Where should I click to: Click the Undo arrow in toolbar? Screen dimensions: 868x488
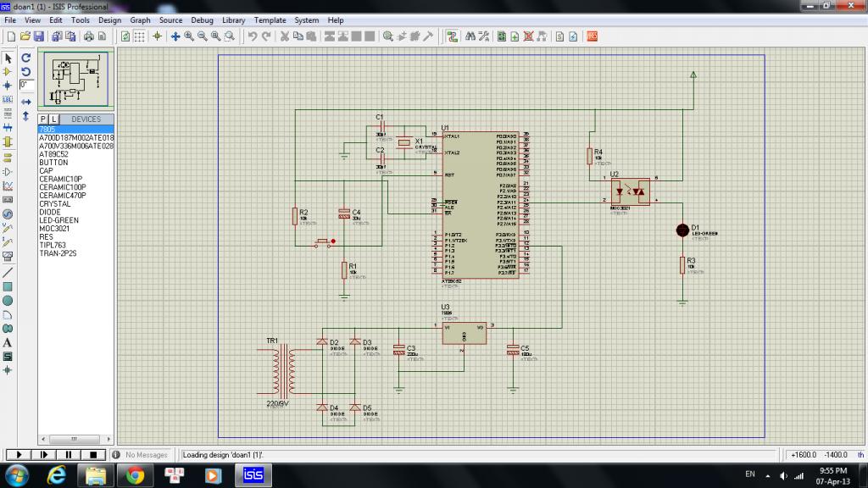[x=253, y=36]
